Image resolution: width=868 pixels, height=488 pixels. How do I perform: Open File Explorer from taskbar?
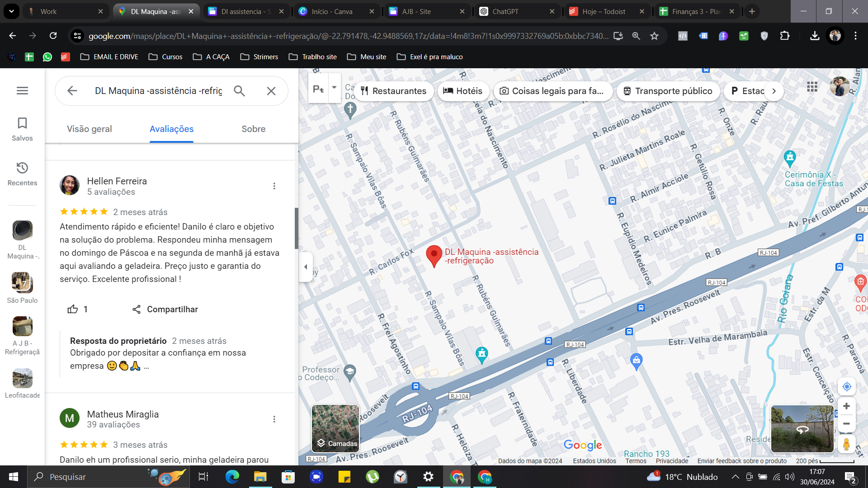[x=260, y=477]
